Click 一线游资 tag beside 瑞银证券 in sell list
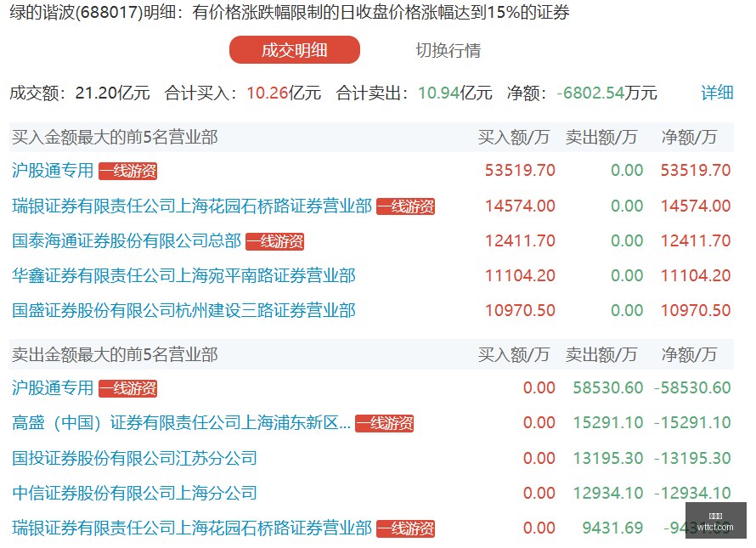 point(405,528)
